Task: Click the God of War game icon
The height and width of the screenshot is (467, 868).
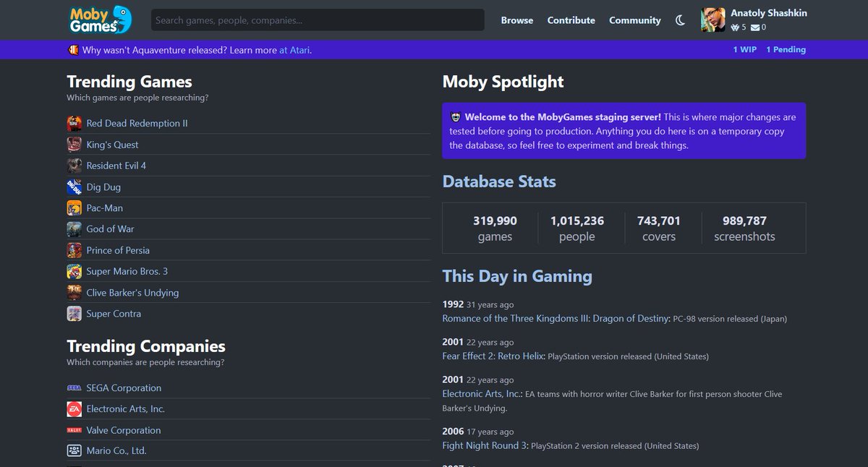Action: [x=75, y=229]
